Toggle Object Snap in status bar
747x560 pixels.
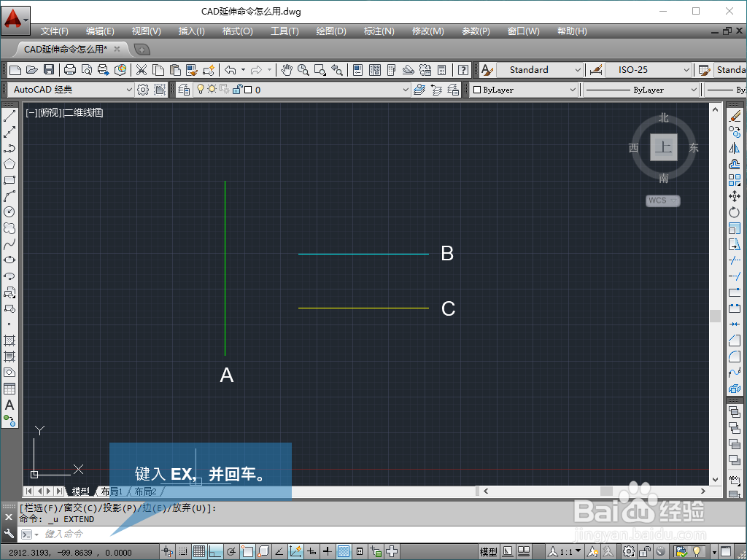pyautogui.click(x=247, y=552)
